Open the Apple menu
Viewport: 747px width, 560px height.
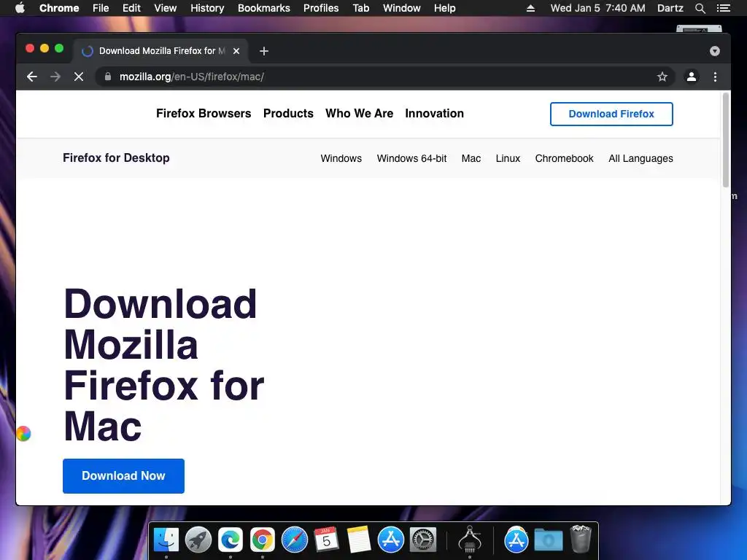pyautogui.click(x=20, y=8)
